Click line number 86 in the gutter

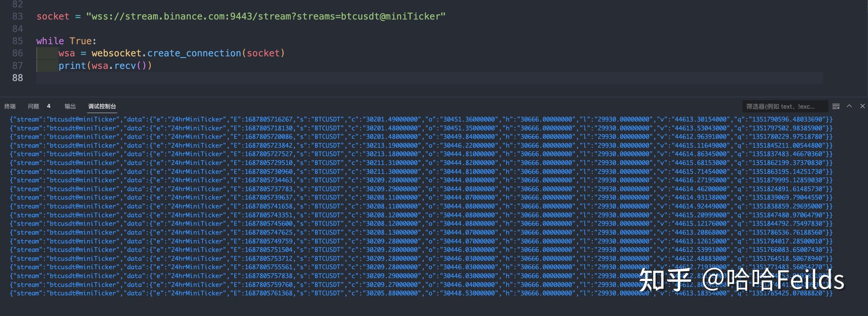[x=17, y=53]
